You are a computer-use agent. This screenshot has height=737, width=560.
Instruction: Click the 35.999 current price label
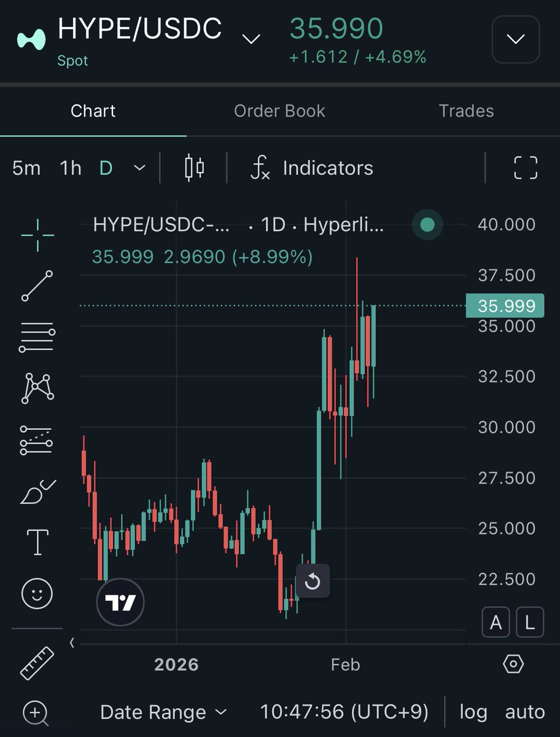pos(505,305)
